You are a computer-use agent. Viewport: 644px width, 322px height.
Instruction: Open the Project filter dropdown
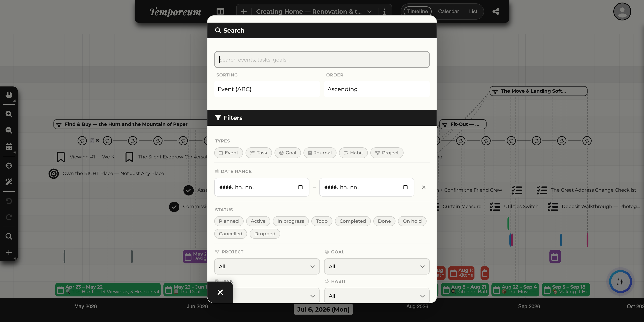point(267,266)
